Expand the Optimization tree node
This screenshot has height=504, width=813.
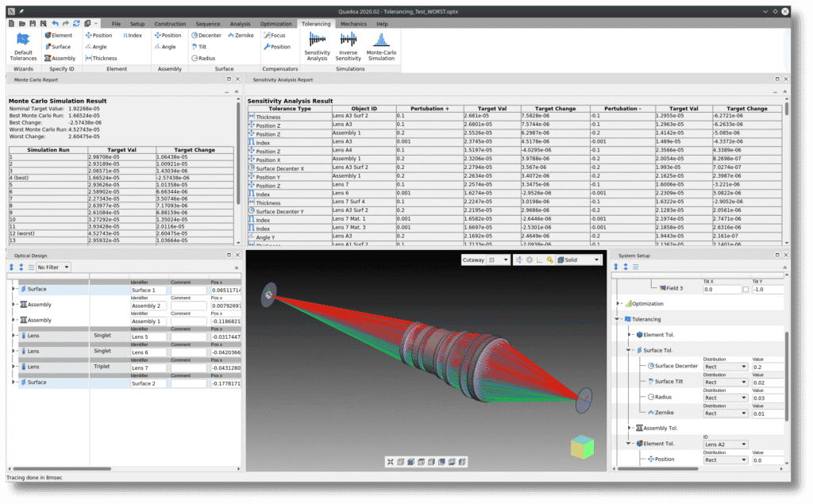[617, 303]
